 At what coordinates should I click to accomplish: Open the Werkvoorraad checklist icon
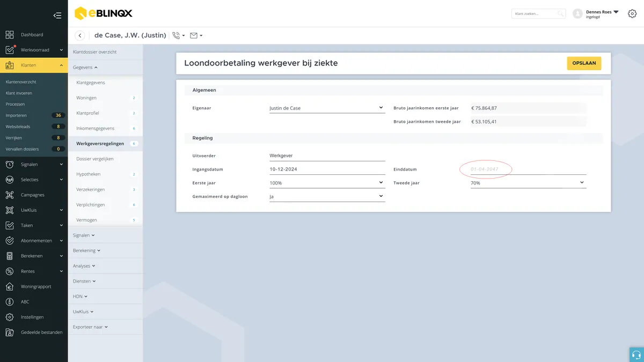coord(10,50)
